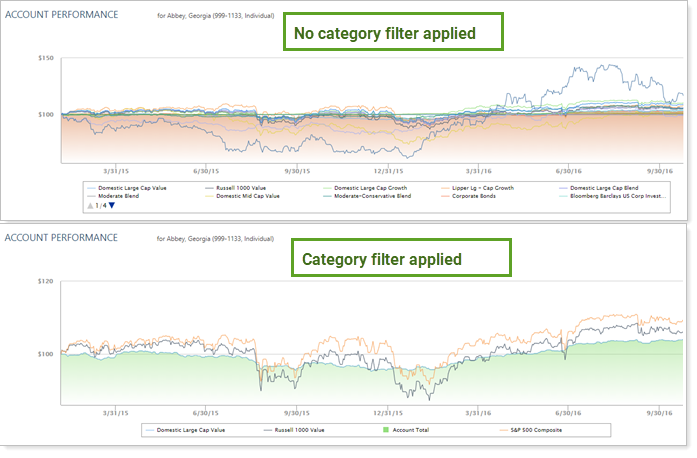The width and height of the screenshot is (697, 458).
Task: Click the top chart's Account Performance title
Action: (x=62, y=16)
